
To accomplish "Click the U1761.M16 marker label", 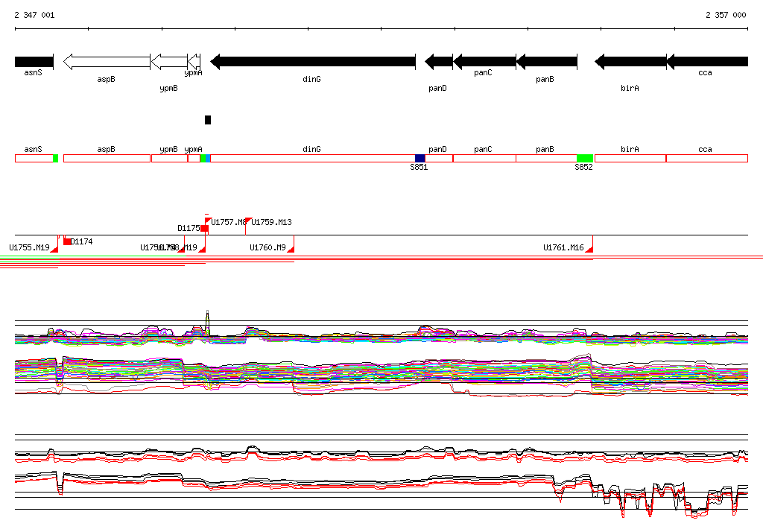I will point(563,247).
